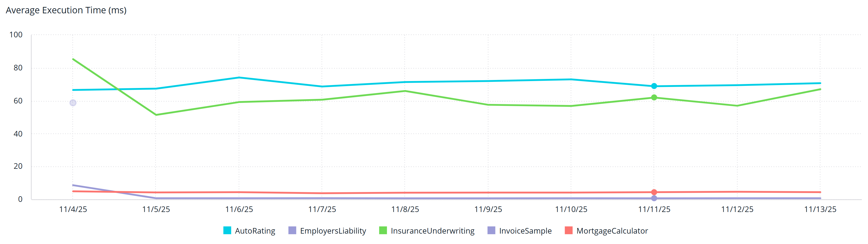Click the red MortgageCalculator marker on 11/11/25
868x244 pixels.
[x=654, y=192]
